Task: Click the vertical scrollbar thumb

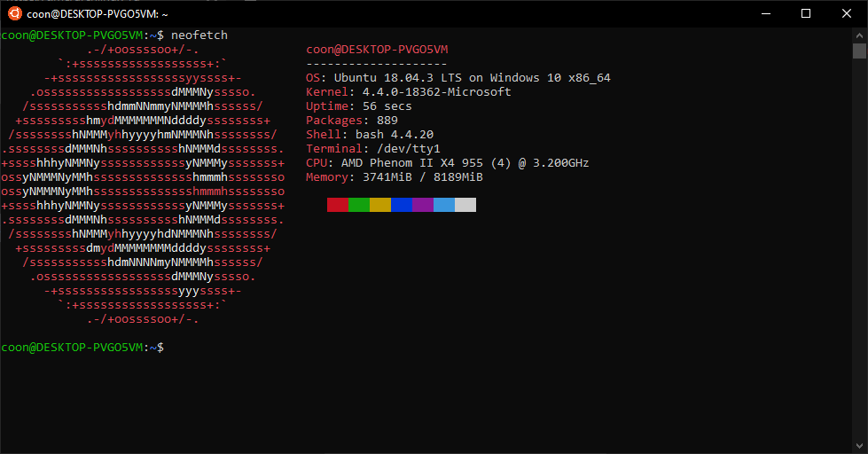Action: tap(859, 51)
